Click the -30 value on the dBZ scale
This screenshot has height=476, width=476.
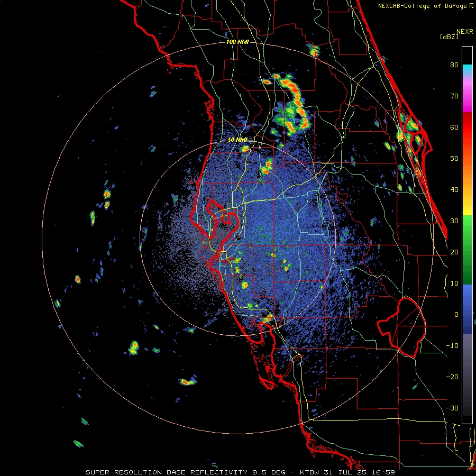click(452, 408)
